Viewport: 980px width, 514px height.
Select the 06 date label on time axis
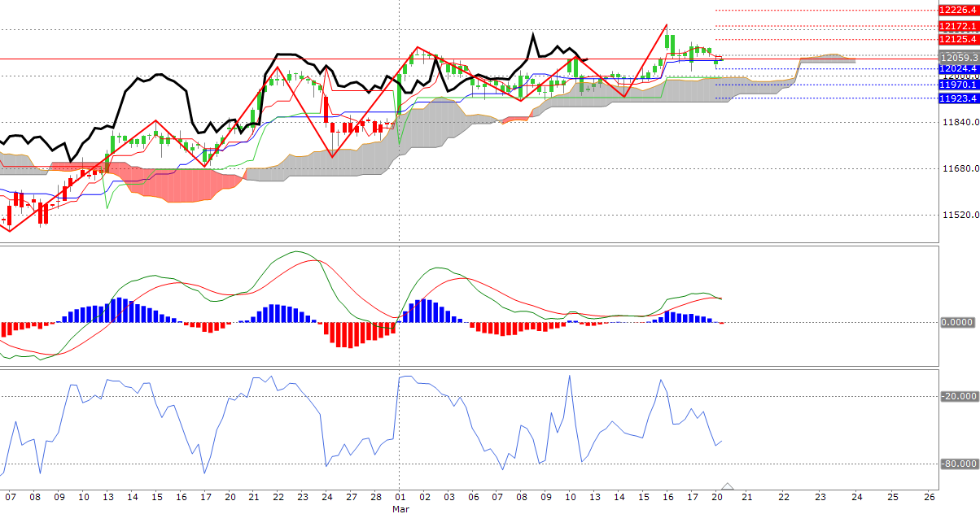coord(473,496)
